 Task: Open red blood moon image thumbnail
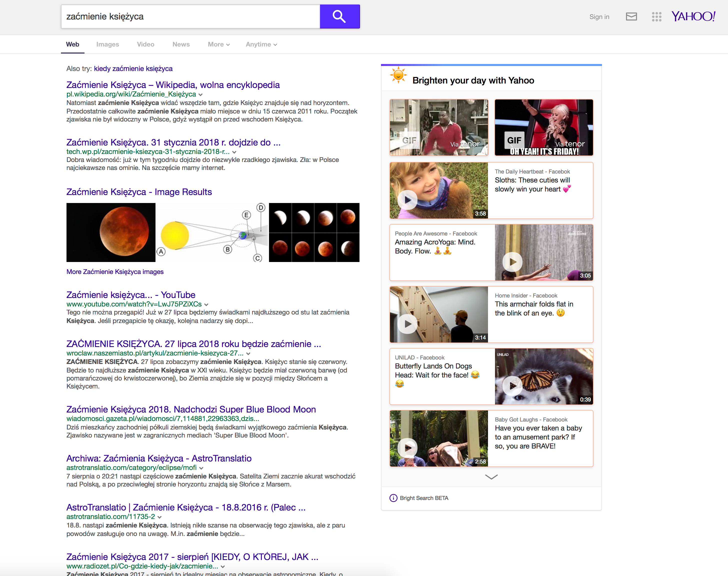tap(111, 232)
